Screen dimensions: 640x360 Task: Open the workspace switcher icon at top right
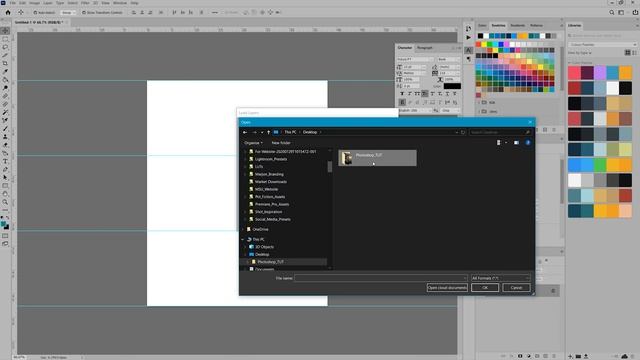(621, 13)
